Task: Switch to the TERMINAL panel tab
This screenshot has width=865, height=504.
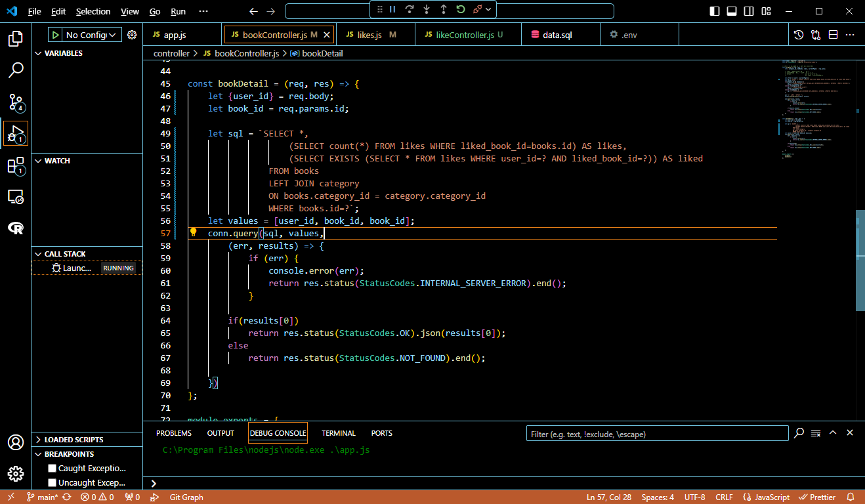Action: (339, 433)
